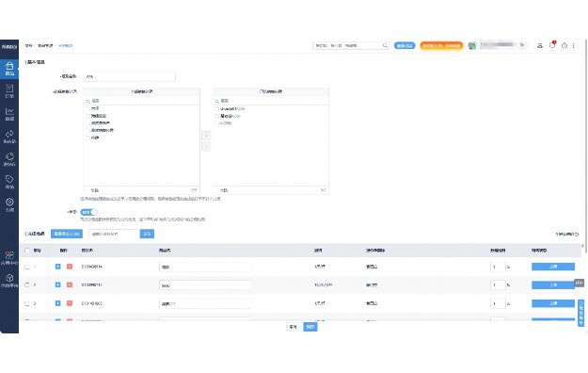Focus the product ID input above table
Image resolution: width=588 pixels, height=373 pixels.
click(x=115, y=234)
